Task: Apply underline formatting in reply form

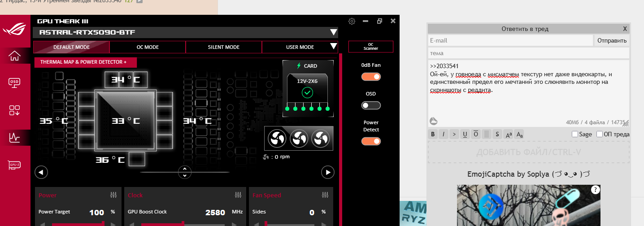Action: 465,134
